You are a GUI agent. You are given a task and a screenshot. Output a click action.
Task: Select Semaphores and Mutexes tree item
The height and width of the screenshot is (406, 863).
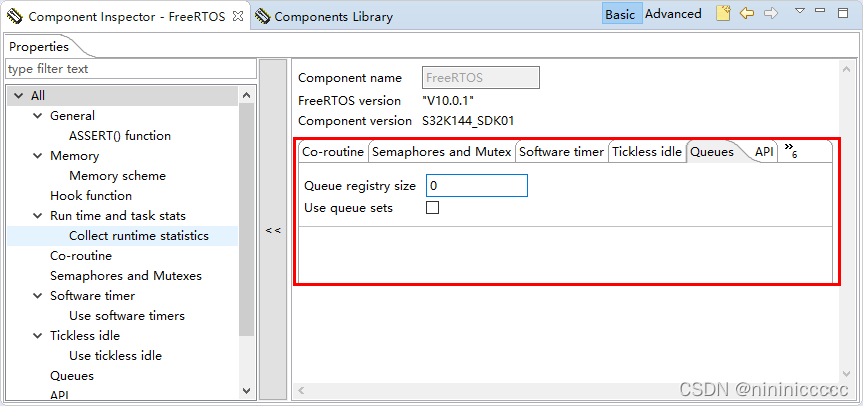pyautogui.click(x=126, y=276)
